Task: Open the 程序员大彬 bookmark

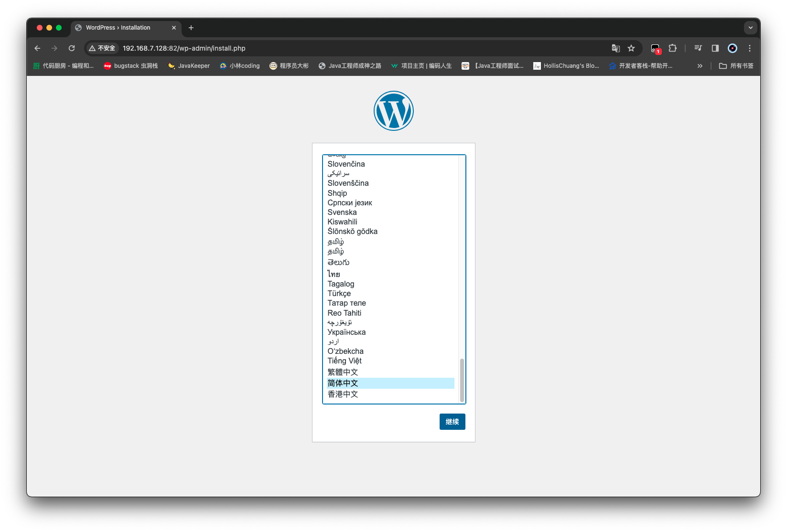Action: pyautogui.click(x=289, y=66)
